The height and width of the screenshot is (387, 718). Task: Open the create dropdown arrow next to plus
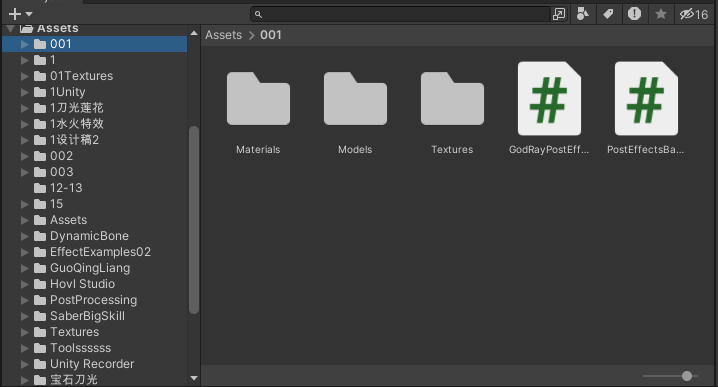tap(29, 14)
